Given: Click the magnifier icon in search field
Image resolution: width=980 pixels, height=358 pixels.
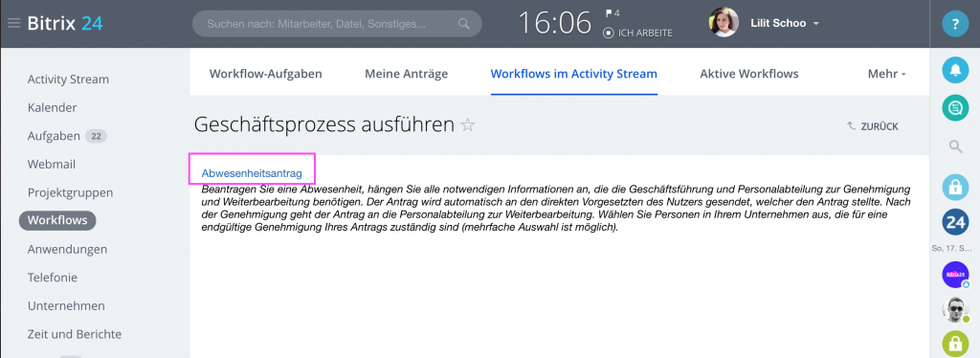Looking at the screenshot, I should click(x=463, y=24).
